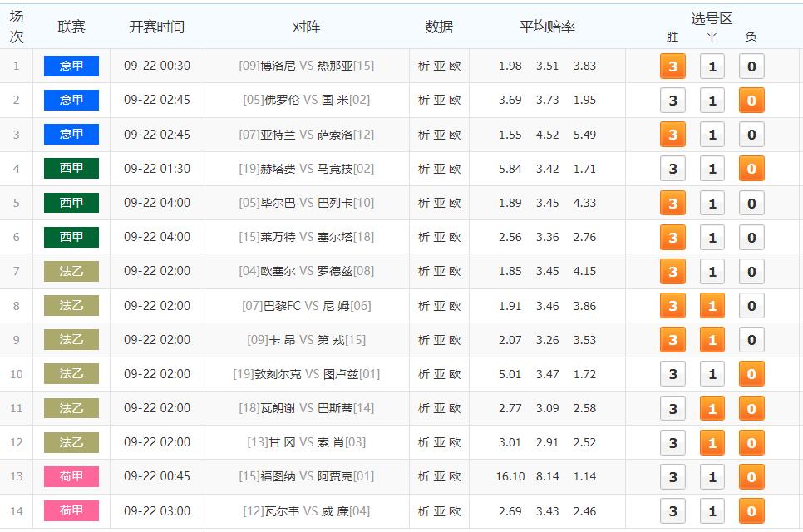Viewport: 803px width, 532px height.
Task: Click 法乙 league tag for 甘冈 match
Action: click(71, 442)
